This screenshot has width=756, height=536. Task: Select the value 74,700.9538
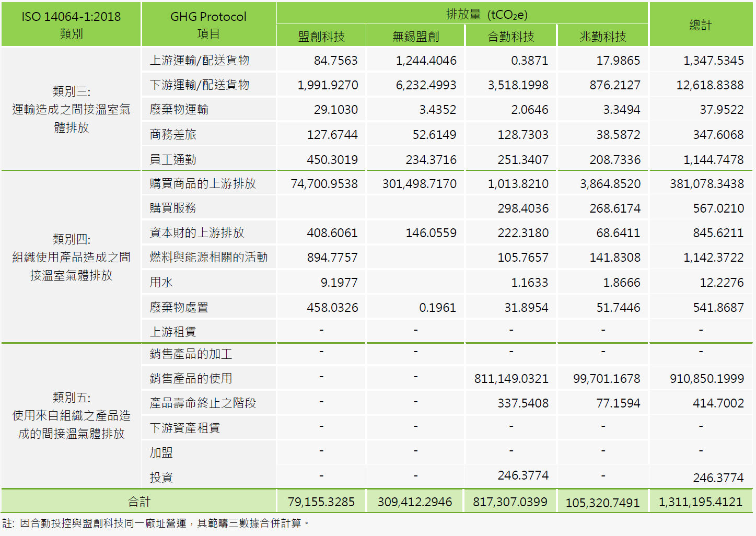pos(324,184)
